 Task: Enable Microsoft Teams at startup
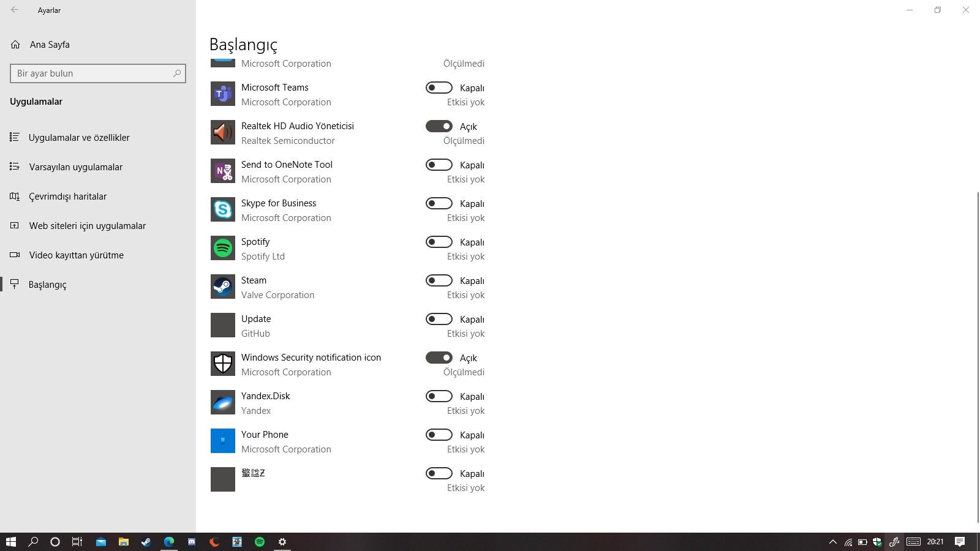439,88
